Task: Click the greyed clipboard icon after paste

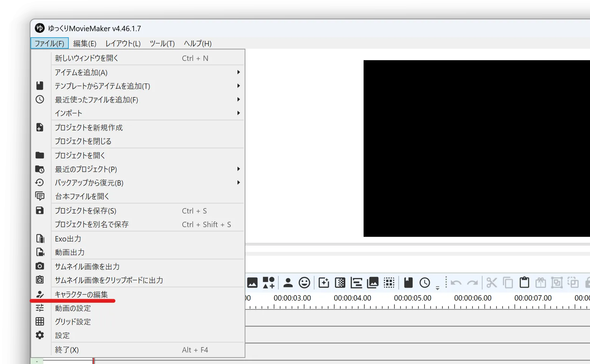Action: [541, 282]
